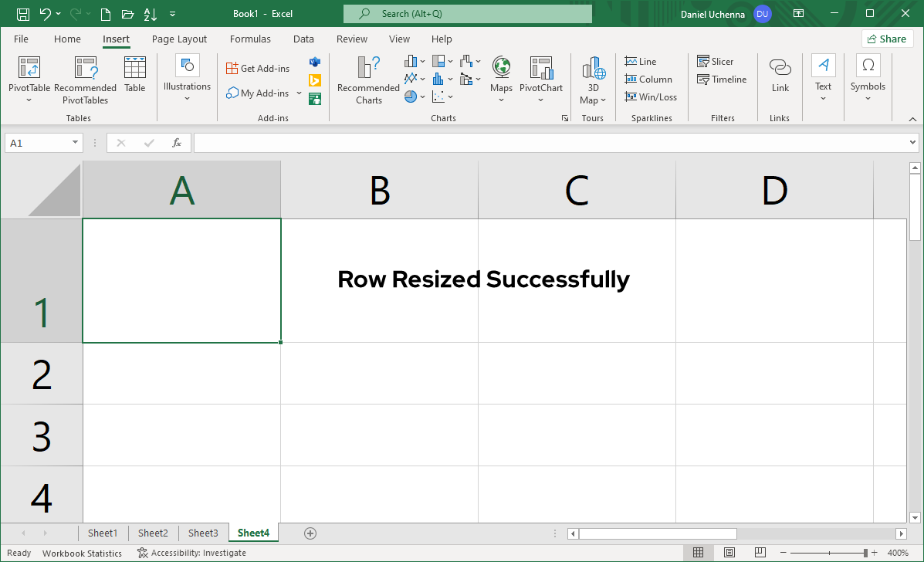
Task: Insert a Win/Loss sparkline
Action: click(651, 96)
